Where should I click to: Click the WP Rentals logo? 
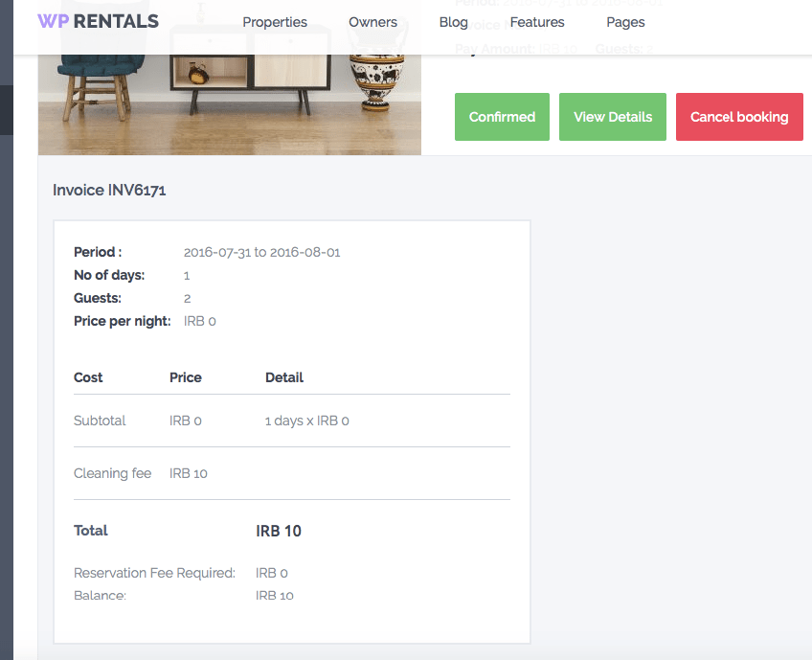coord(98,21)
